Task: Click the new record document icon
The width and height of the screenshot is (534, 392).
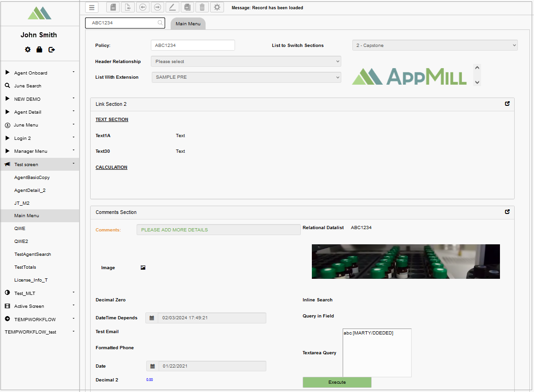Action: [113, 7]
